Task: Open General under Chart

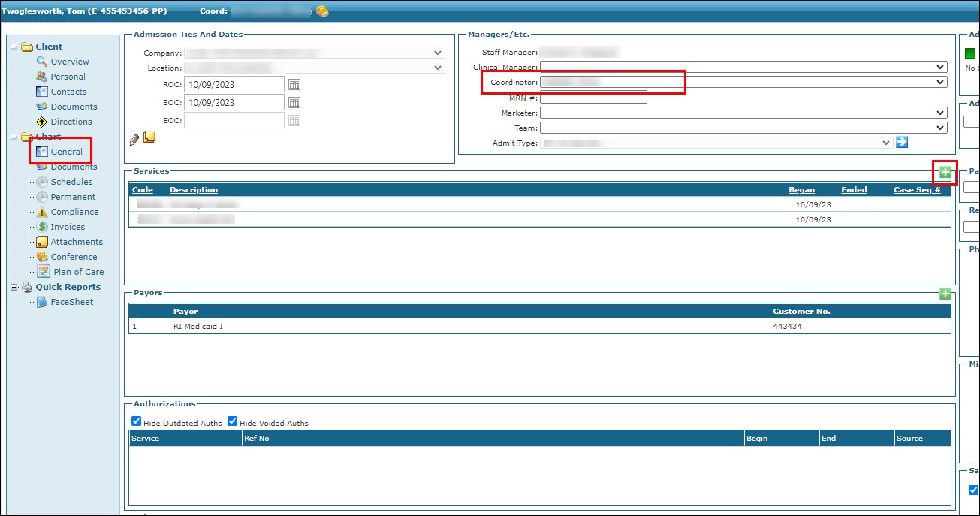Action: (x=66, y=152)
